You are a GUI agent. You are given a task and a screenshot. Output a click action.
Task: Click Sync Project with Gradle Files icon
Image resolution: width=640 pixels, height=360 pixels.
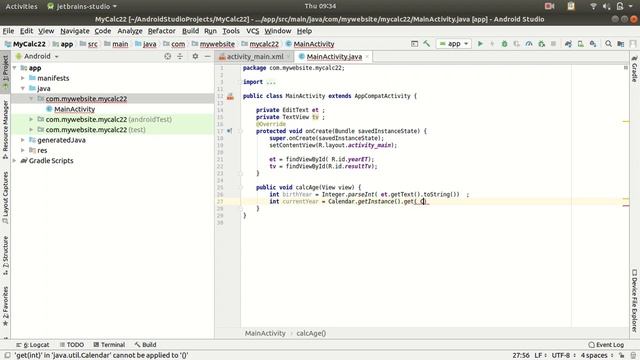(x=568, y=43)
